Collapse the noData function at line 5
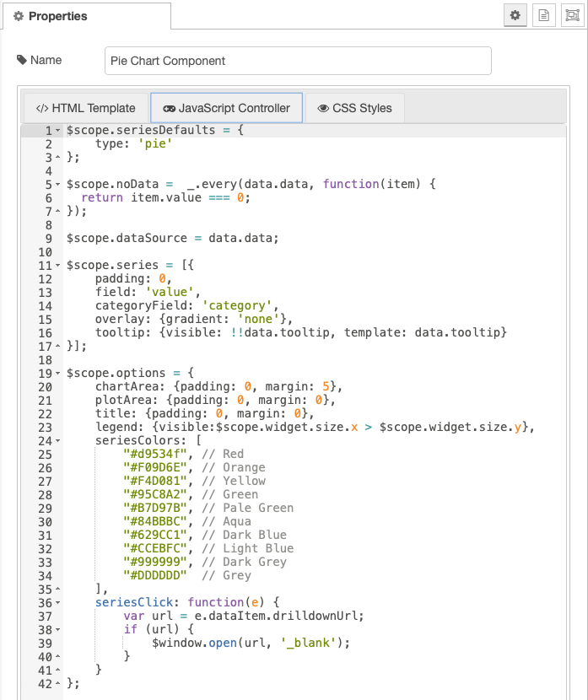Image resolution: width=588 pixels, height=700 pixels. 57,185
